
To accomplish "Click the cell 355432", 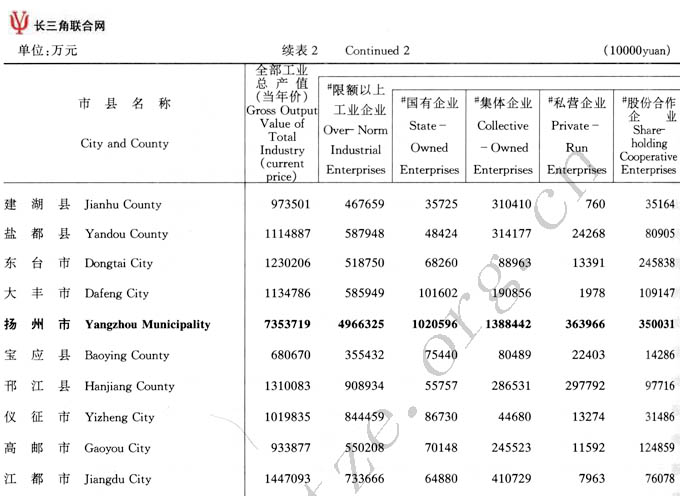I will pyautogui.click(x=364, y=355).
